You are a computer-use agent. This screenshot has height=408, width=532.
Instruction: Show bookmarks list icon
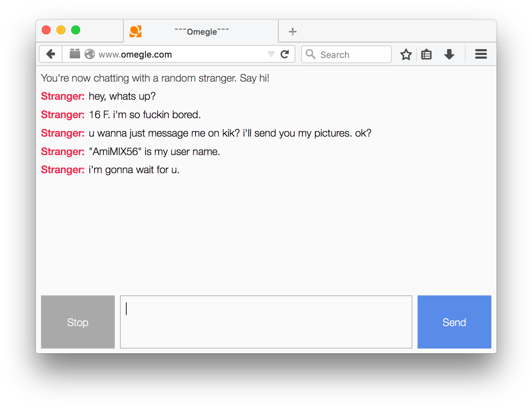coord(426,54)
